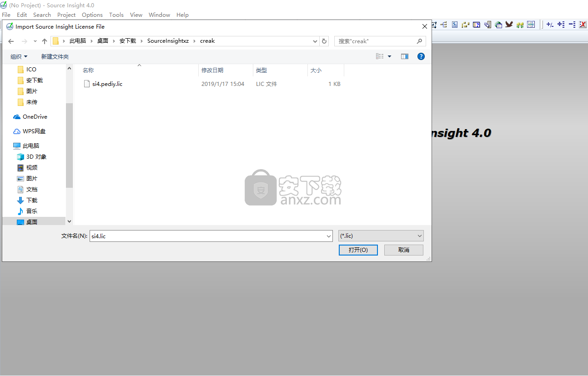This screenshot has height=376, width=588.
Task: Toggle the preview pane icon
Action: (x=405, y=56)
